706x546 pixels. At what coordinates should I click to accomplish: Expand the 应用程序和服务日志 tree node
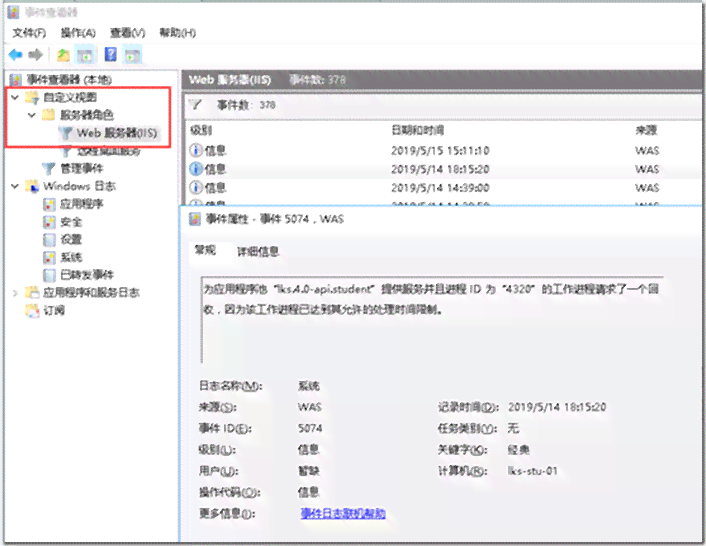coord(15,293)
